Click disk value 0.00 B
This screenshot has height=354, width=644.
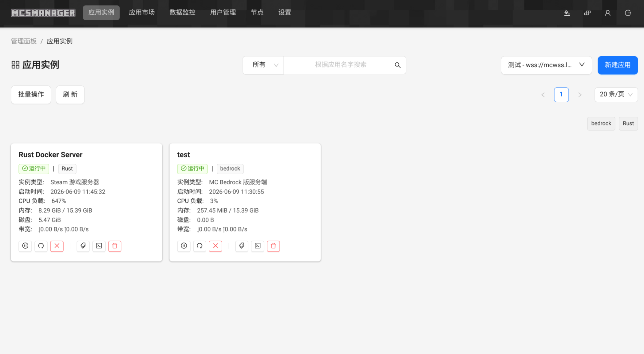205,220
